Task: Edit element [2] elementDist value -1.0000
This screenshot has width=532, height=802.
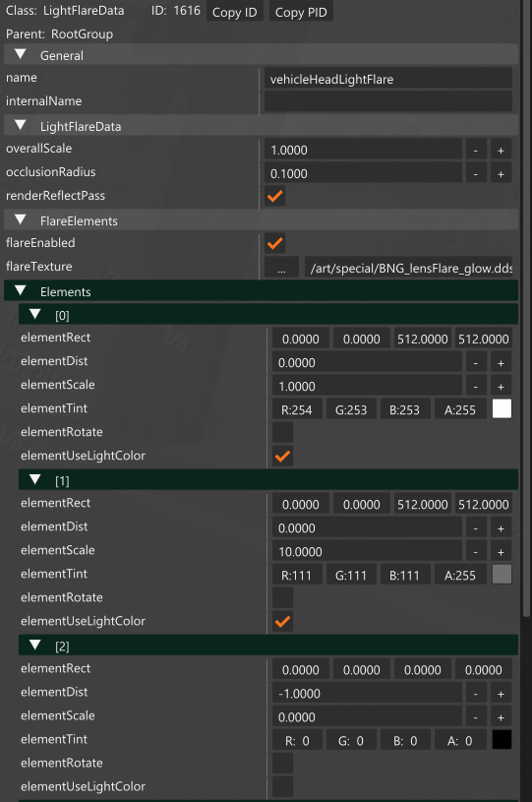Action: 367,693
